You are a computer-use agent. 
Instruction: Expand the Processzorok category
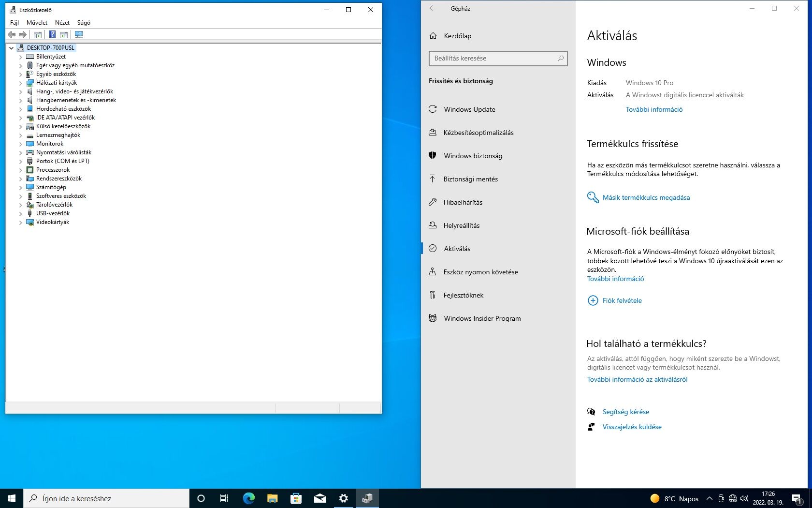20,170
